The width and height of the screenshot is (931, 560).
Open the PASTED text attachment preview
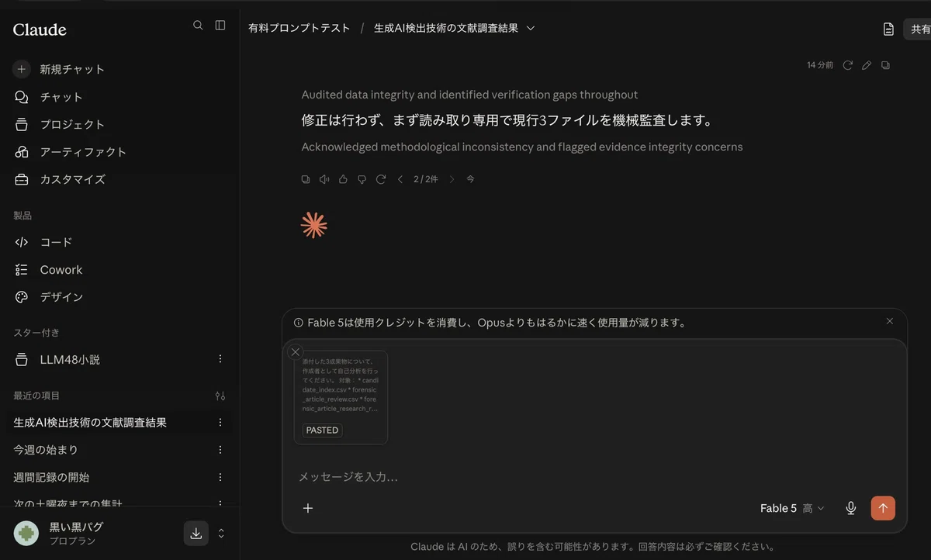(x=341, y=398)
